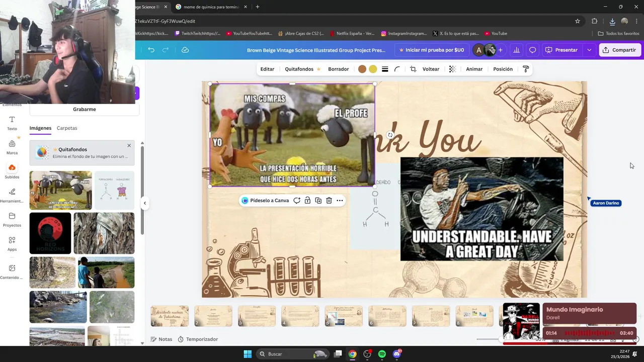Click Pídeselo a Canva button

click(x=265, y=201)
